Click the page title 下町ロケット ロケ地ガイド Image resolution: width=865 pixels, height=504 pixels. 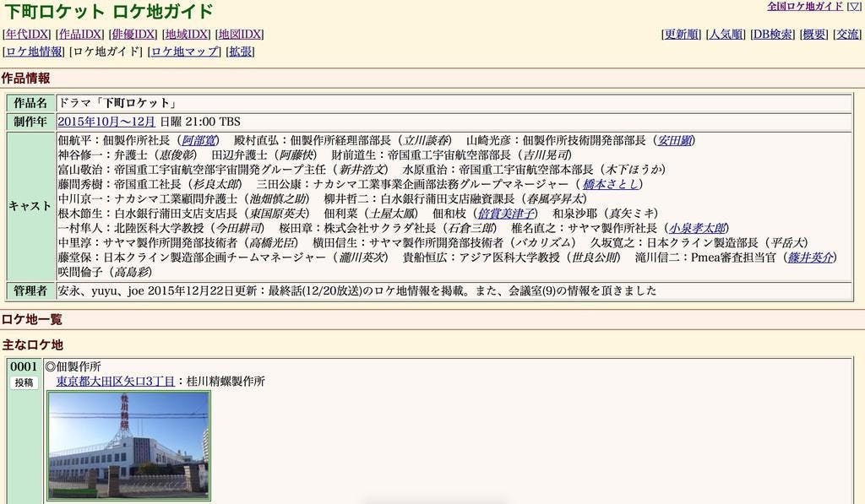(109, 12)
